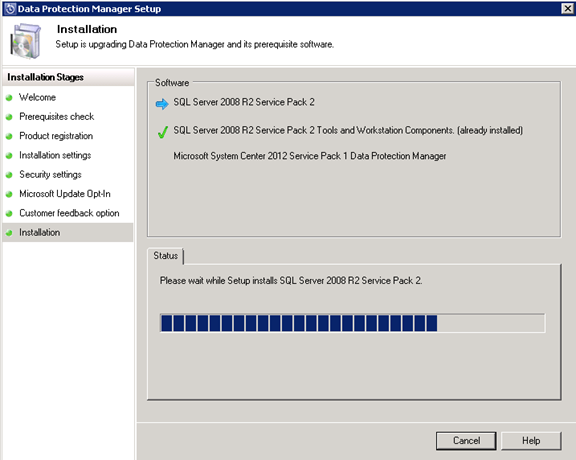Click the blue arrow in-progress icon

coord(162,104)
